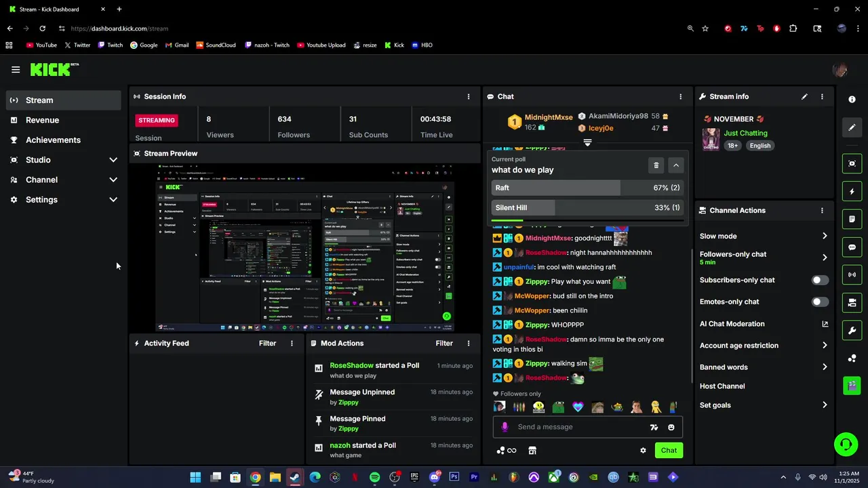Image resolution: width=868 pixels, height=488 pixels.
Task: Open Spotify from the taskbar
Action: [x=374, y=477]
